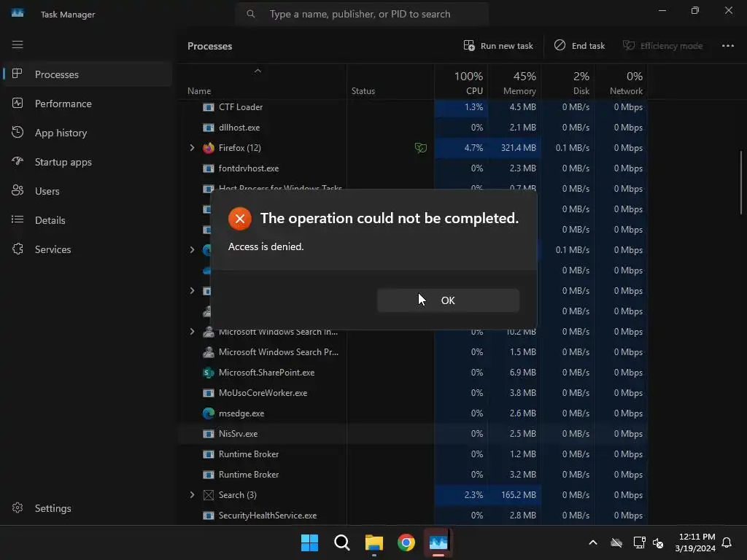Image resolution: width=747 pixels, height=560 pixels.
Task: Expand Microsoft Windows Search Indexer group
Action: point(192,332)
